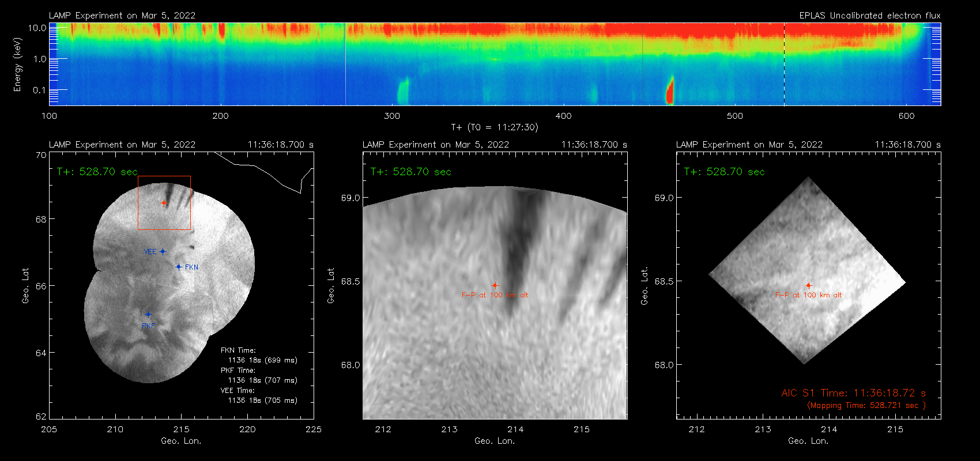The image size is (980, 461).
Task: Click the '1136 18s (699 ms)' value
Action: tap(263, 360)
